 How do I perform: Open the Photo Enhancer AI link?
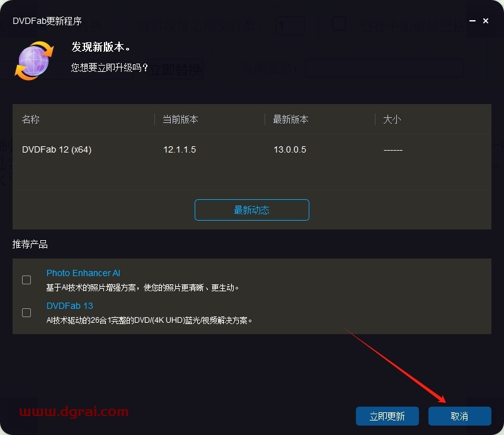[83, 273]
